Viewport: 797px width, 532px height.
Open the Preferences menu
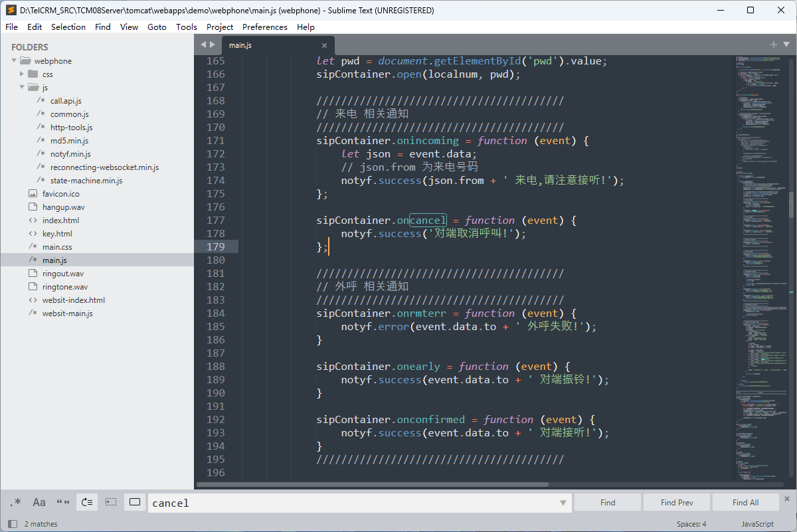click(x=264, y=27)
